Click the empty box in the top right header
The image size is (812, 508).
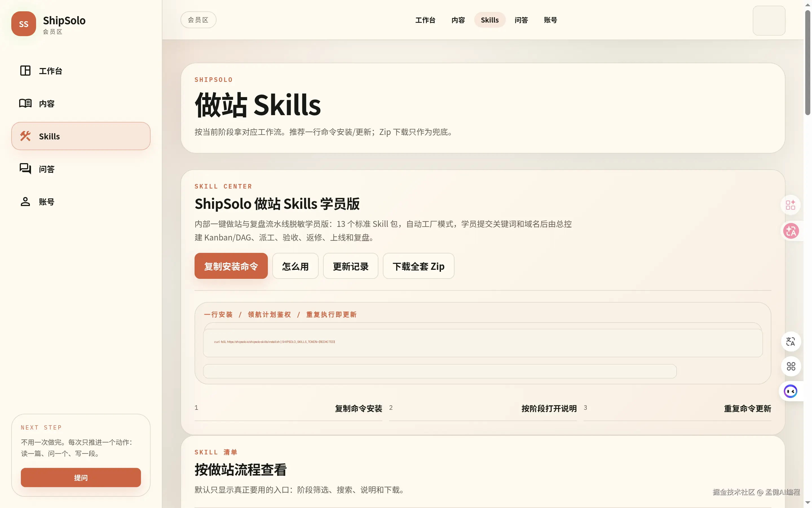click(x=769, y=21)
